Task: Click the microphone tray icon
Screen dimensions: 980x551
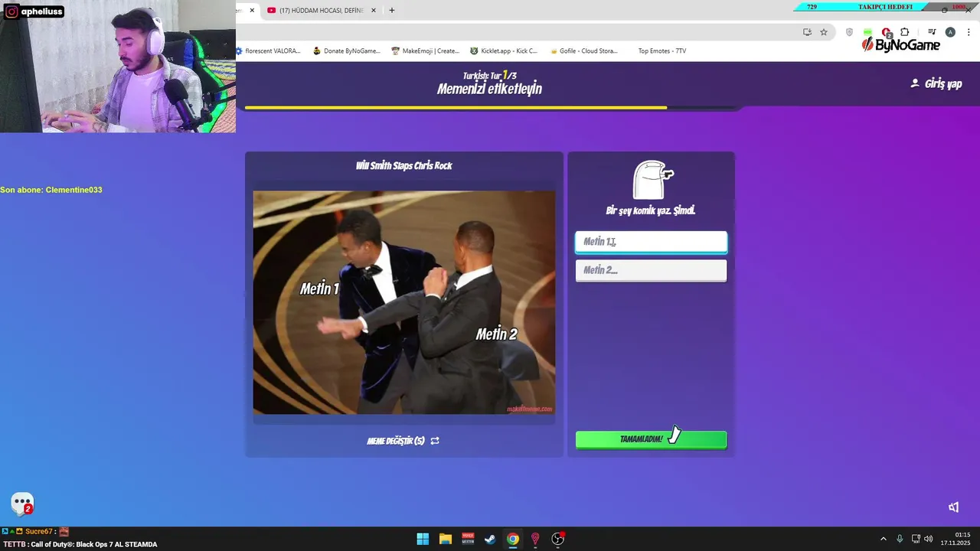Action: (x=900, y=539)
